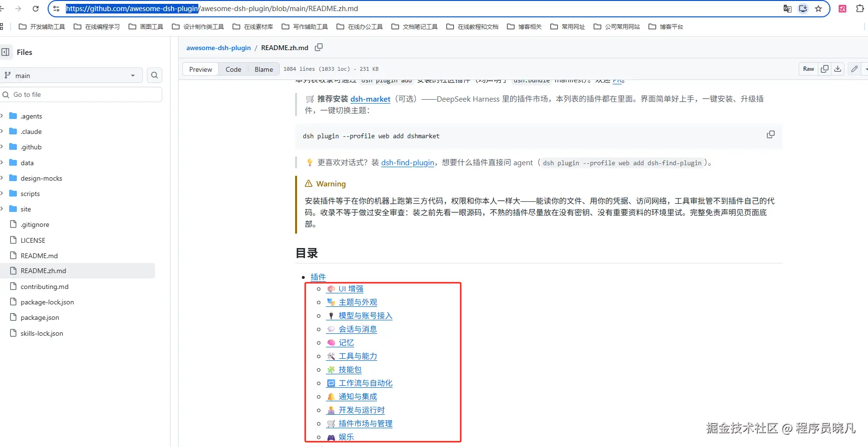Jump to the 工具与能力 section
Image resolution: width=868 pixels, height=447 pixels.
pyautogui.click(x=352, y=356)
